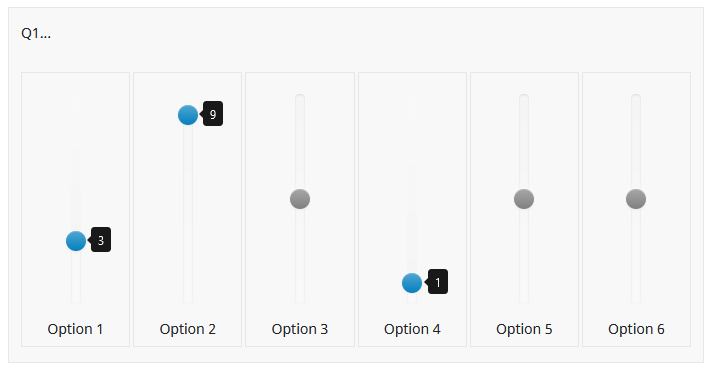Click top end of Option 3 slider track
715x371 pixels.
pyautogui.click(x=300, y=98)
